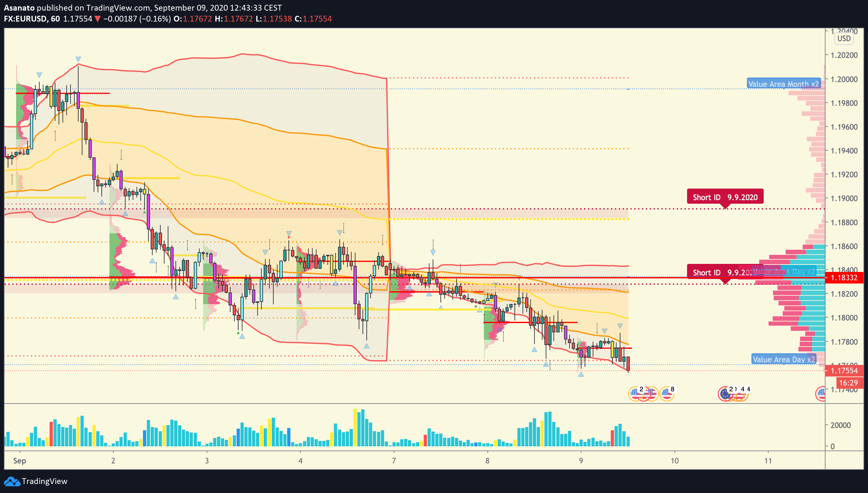
Task: Click the TradingView cloud logo icon
Action: [12, 481]
